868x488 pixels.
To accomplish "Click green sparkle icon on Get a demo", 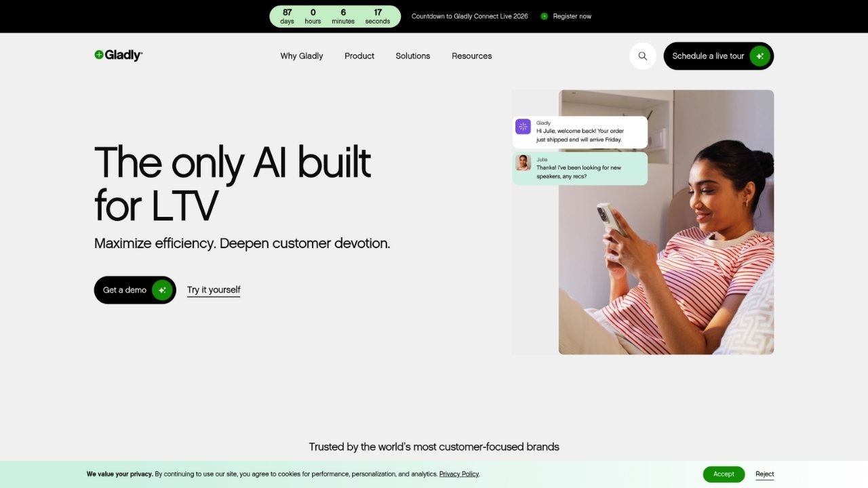I will tap(162, 290).
